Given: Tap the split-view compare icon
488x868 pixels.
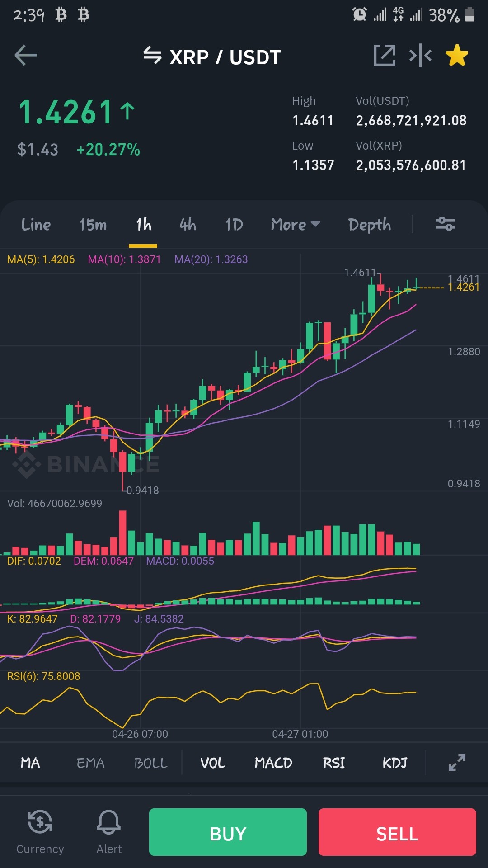Looking at the screenshot, I should pos(420,56).
